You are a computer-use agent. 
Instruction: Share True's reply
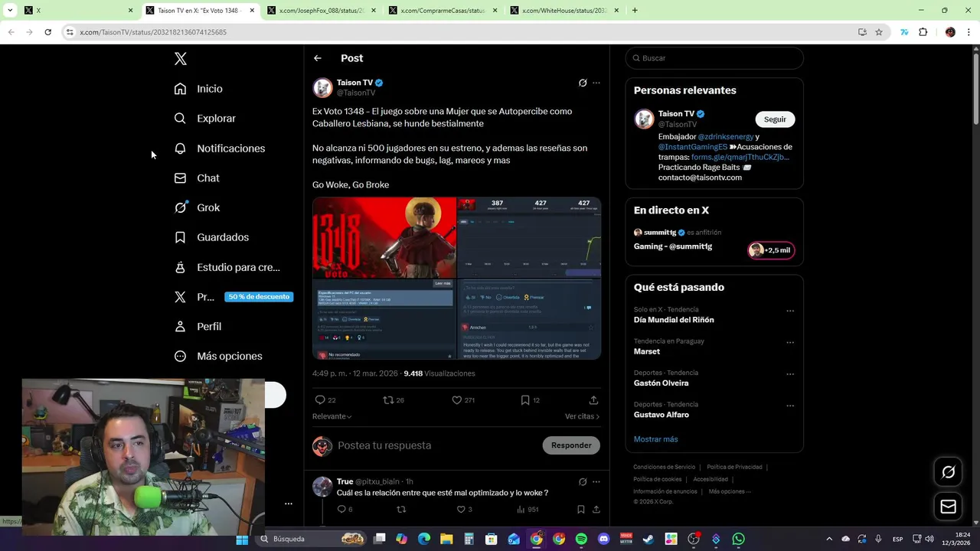[x=596, y=509]
